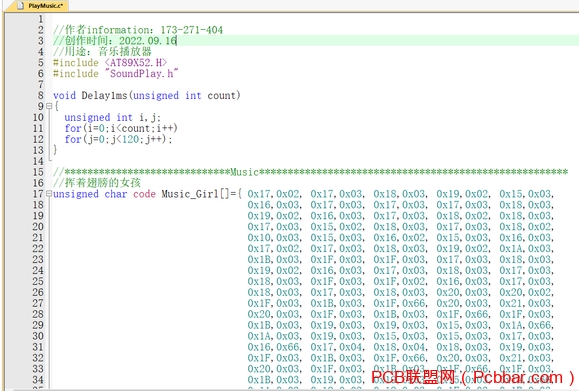The width and height of the screenshot is (579, 391).
Task: Click line number 3 in the gutter
Action: point(41,41)
